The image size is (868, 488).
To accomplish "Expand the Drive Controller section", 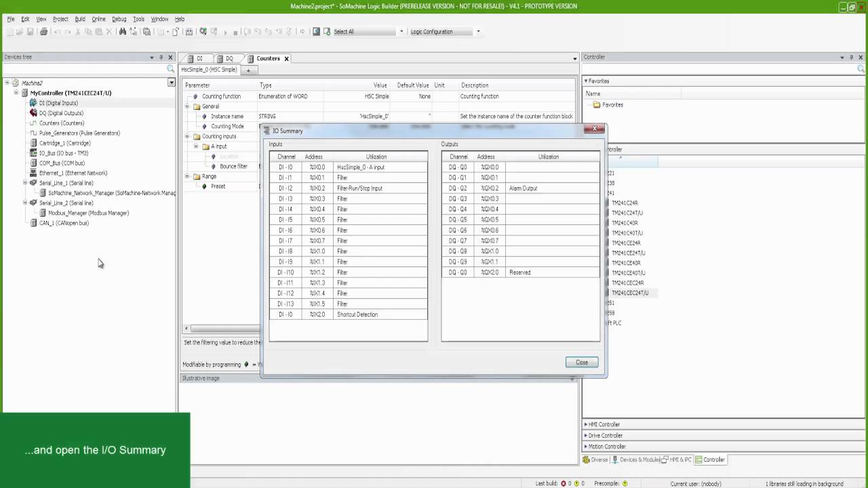I will 586,436.
